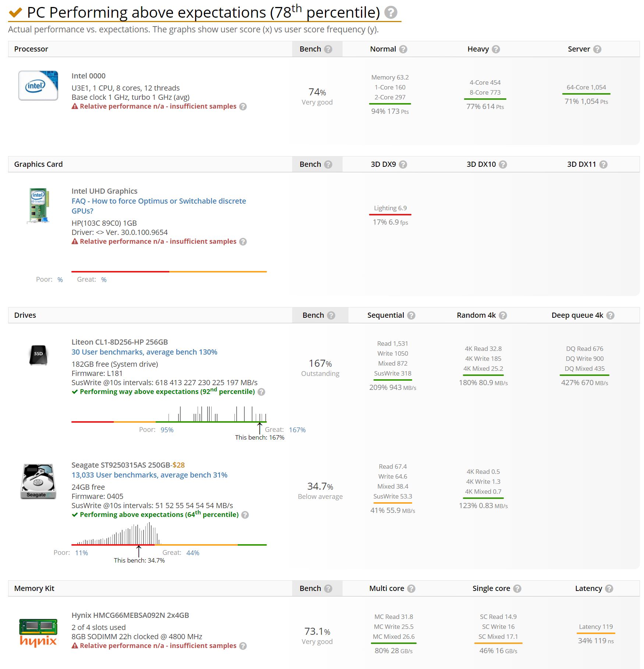Click help icon beside Server column
Image resolution: width=644 pixels, height=669 pixels.
597,49
